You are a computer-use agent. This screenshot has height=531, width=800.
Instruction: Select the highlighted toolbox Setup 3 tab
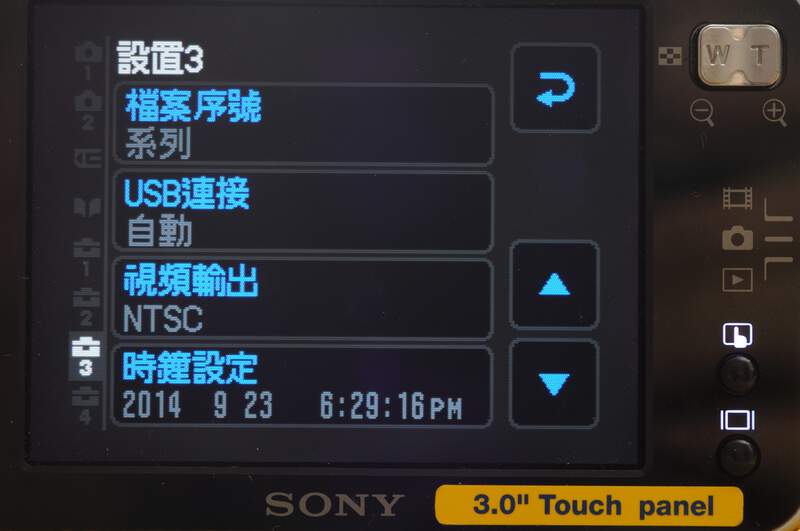[86, 357]
